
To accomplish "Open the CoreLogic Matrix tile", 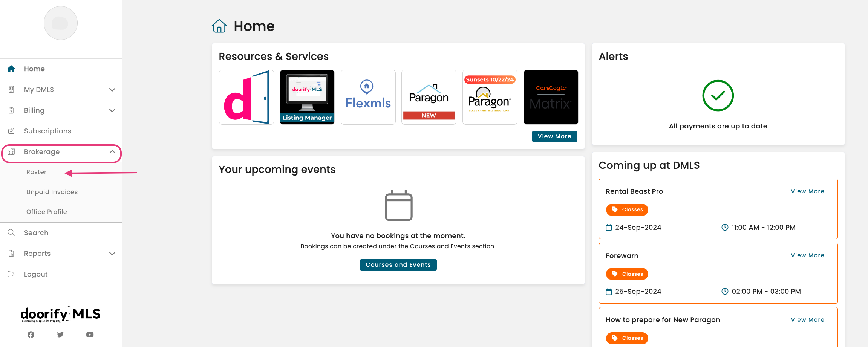I will pyautogui.click(x=551, y=97).
